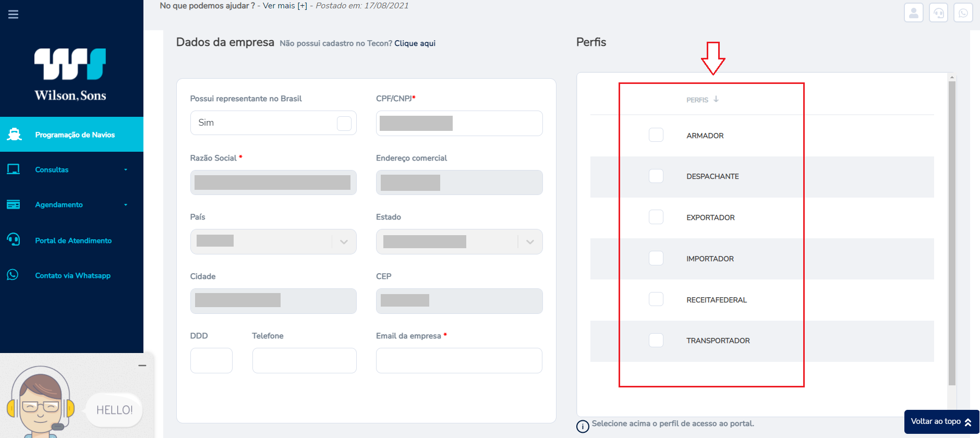Click the 'No que podemos ajudar ?' text

point(208,6)
